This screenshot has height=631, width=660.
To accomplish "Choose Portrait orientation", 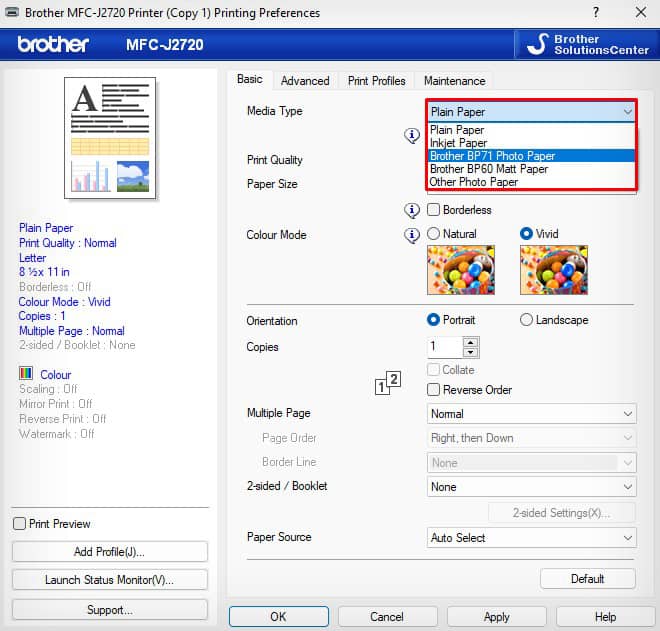I will [433, 319].
